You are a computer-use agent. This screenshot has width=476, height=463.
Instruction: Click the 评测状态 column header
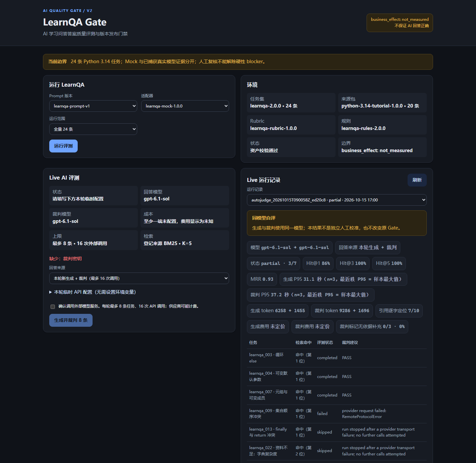click(x=325, y=343)
